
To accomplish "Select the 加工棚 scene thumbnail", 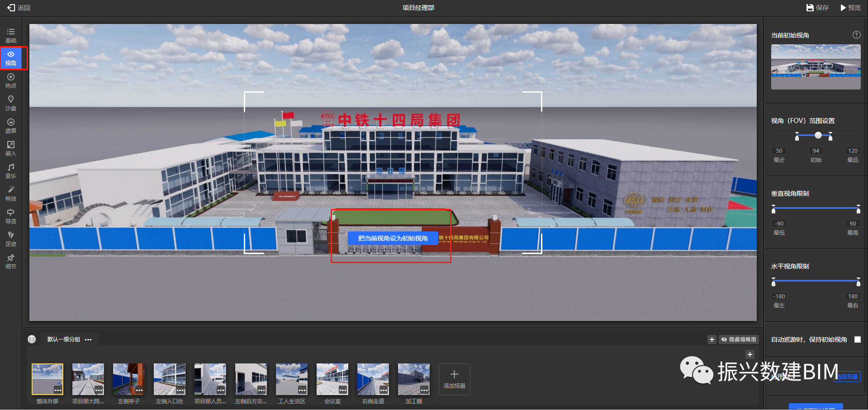I will tap(414, 379).
